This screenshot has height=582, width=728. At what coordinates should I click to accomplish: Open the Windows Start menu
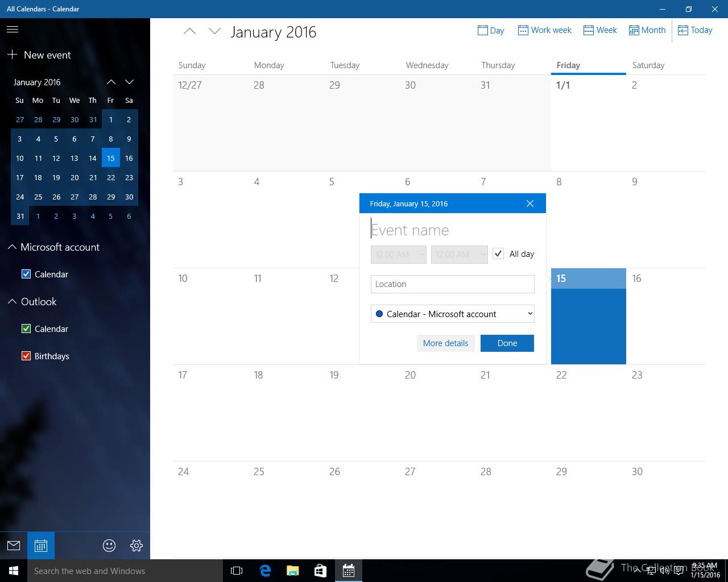pos(14,571)
